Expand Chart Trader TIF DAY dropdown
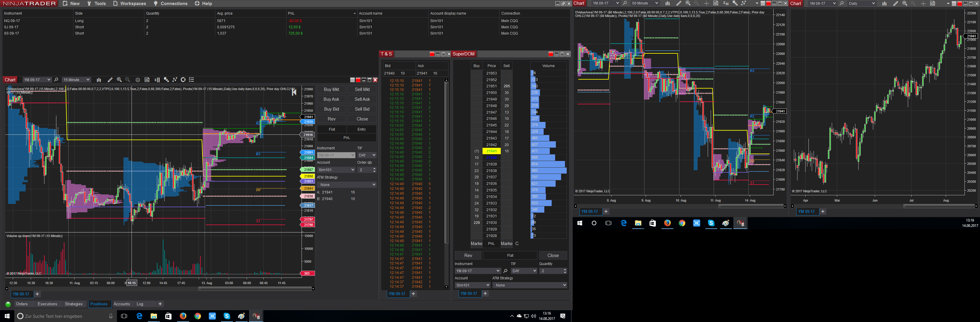Screen dimensions: 980x322 [367, 155]
